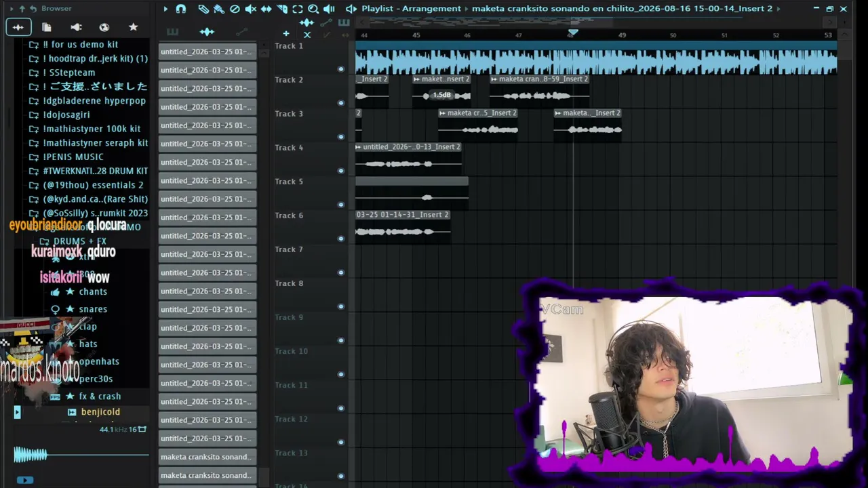Select the Draw pencil tool
This screenshot has width=868, height=488.
pos(203,9)
